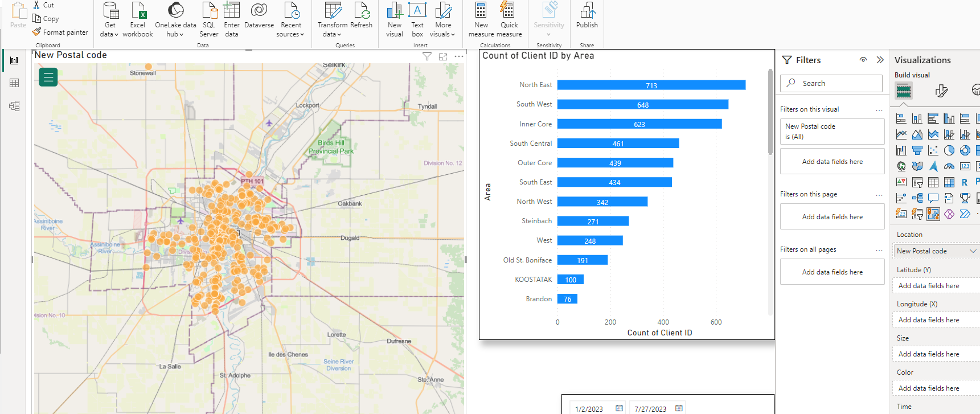Open start date 1/2/2023 calendar picker
Image resolution: width=980 pixels, height=414 pixels.
pyautogui.click(x=619, y=408)
